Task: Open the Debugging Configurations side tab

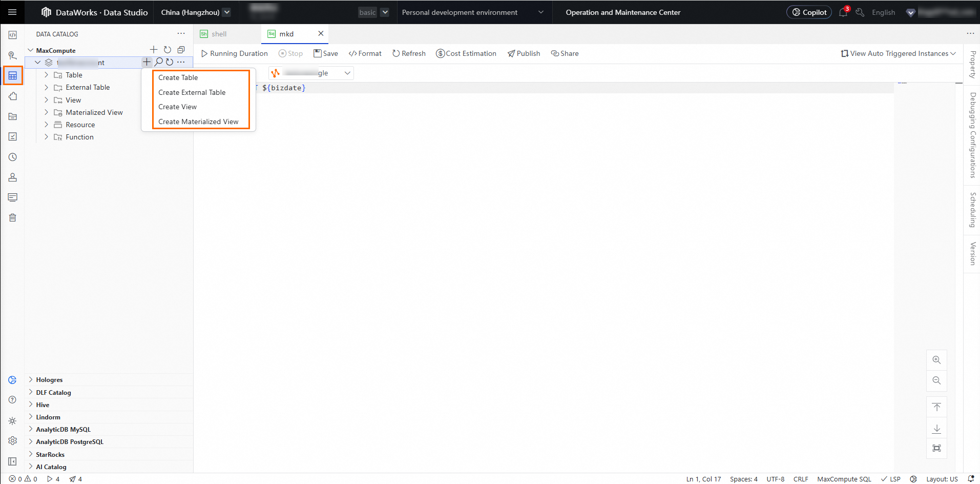Action: [x=972, y=135]
